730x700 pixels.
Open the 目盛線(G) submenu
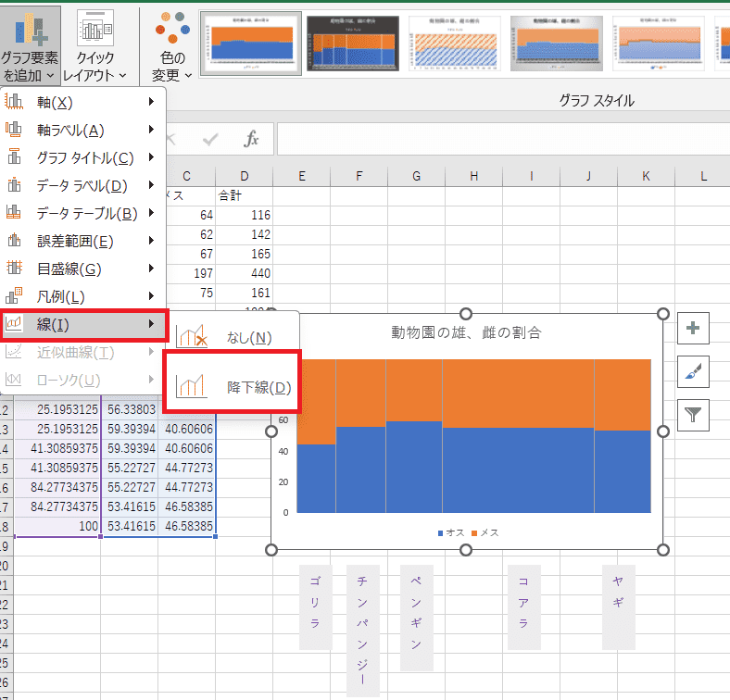[x=82, y=269]
